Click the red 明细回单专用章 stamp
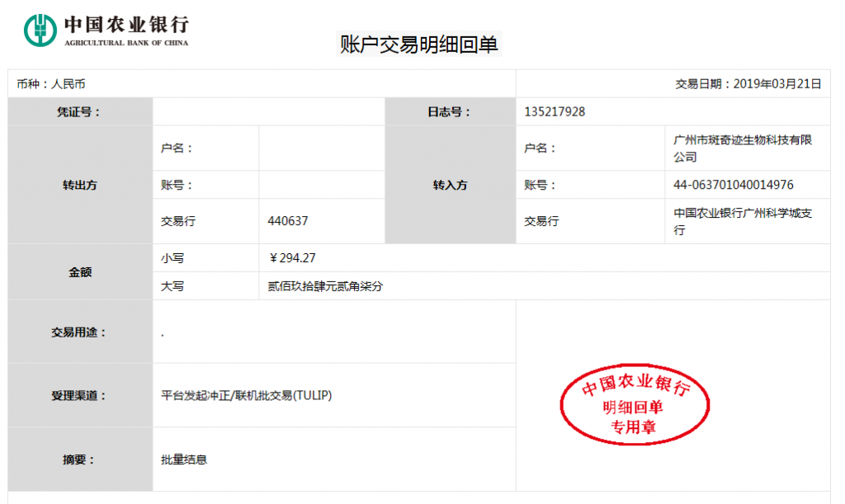 click(635, 404)
